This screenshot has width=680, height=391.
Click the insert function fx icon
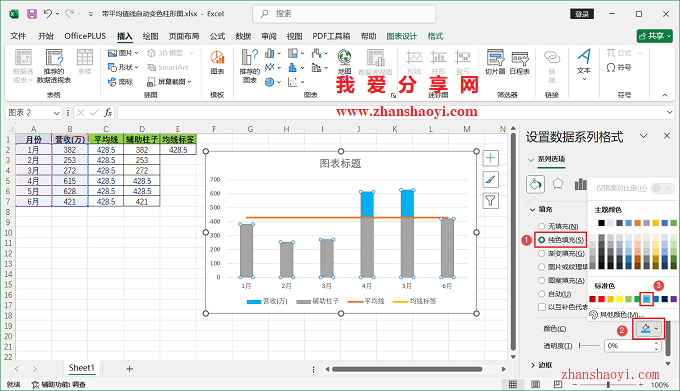(108, 113)
